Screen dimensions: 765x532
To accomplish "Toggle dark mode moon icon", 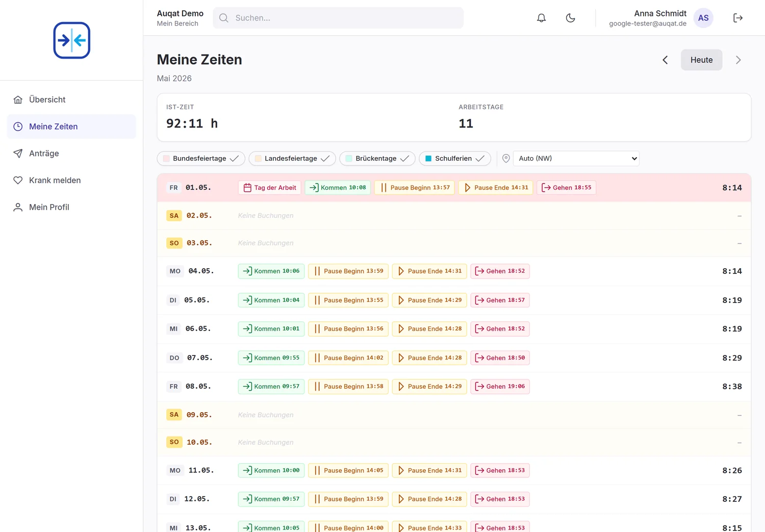I will [571, 18].
